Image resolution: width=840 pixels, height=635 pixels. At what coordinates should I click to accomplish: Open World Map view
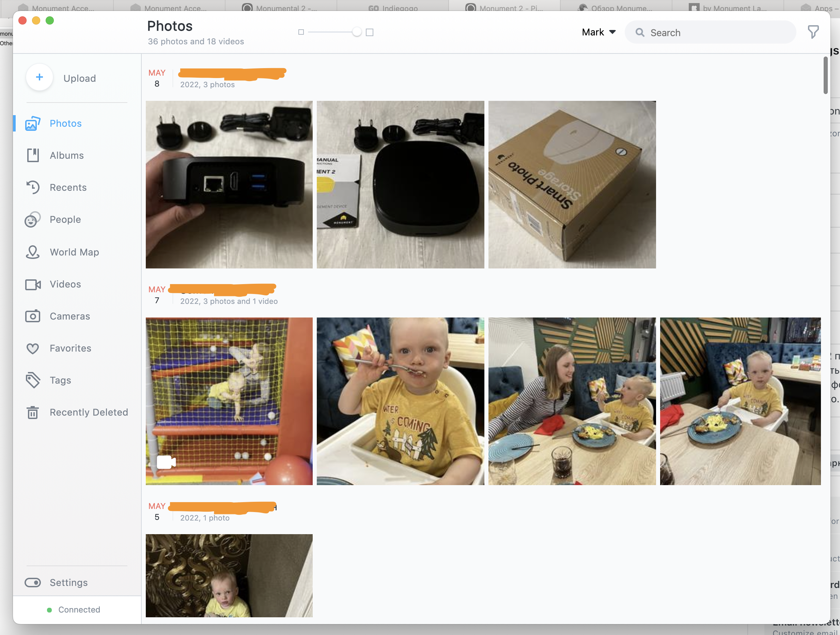(74, 251)
